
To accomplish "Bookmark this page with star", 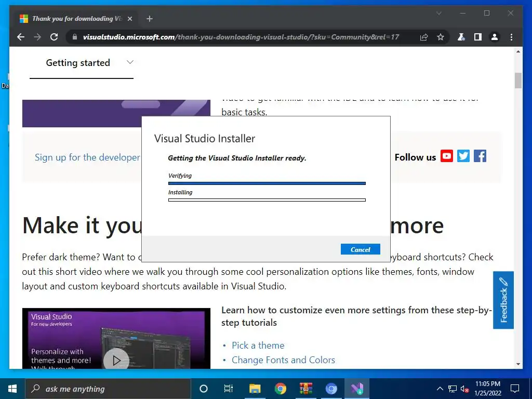I will click(x=441, y=37).
